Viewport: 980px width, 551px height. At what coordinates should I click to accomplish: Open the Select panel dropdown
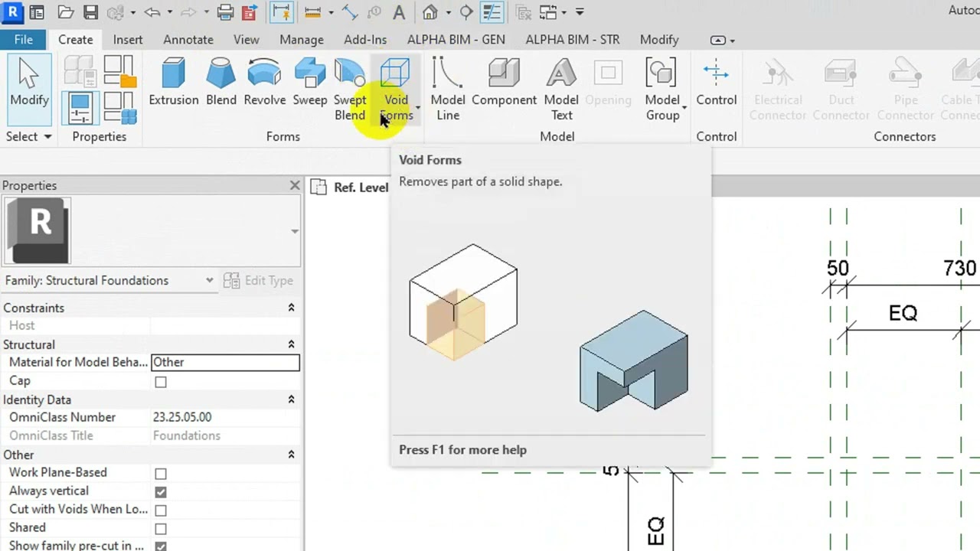[x=29, y=136]
